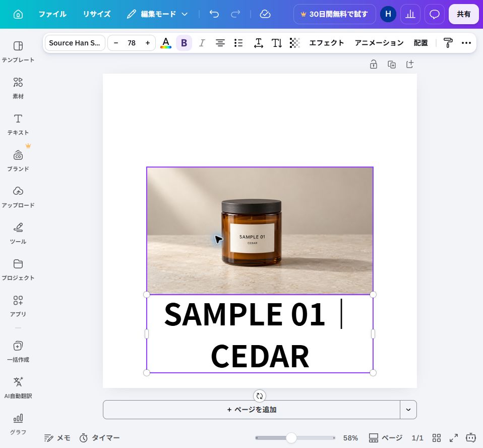
Task: Expand the add page dropdown arrow
Action: pyautogui.click(x=408, y=410)
